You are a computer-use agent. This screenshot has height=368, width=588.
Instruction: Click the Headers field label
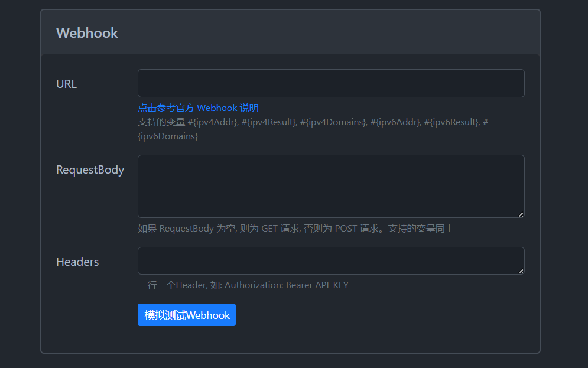click(x=77, y=262)
